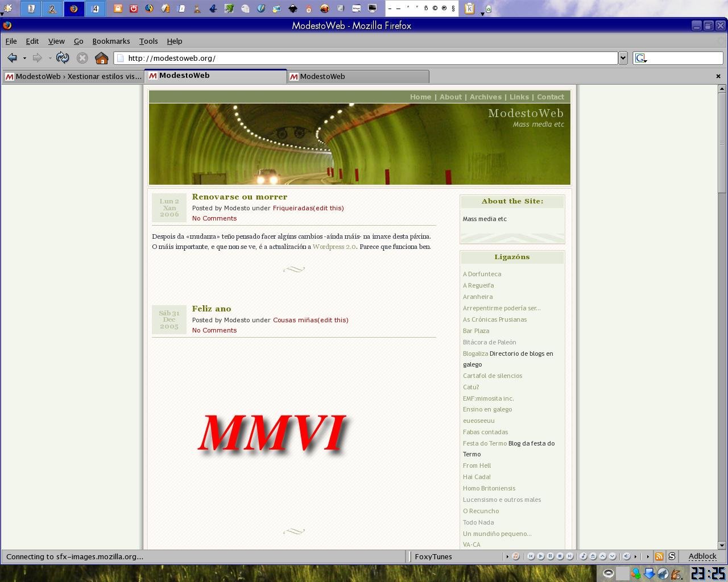Stop loading the page

point(82,58)
